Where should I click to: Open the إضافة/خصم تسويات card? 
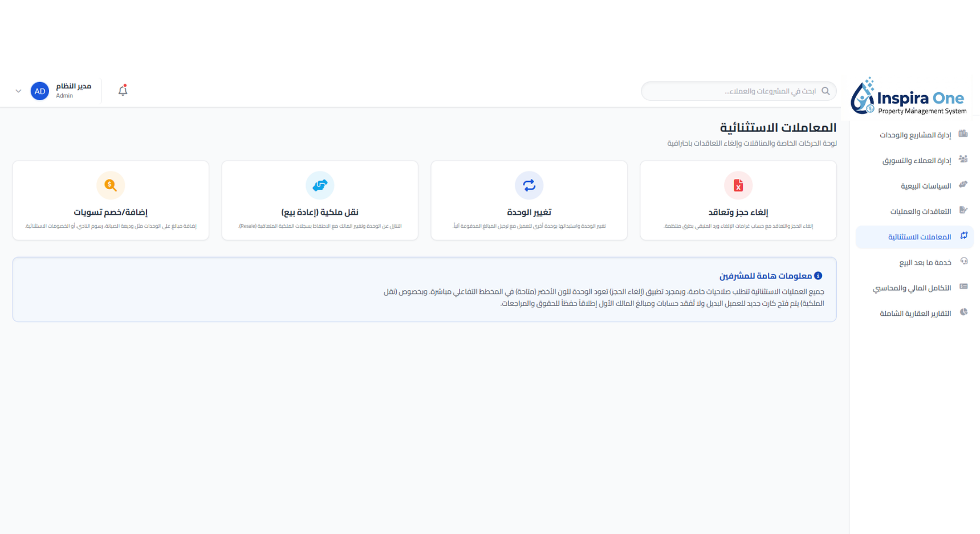pyautogui.click(x=111, y=201)
